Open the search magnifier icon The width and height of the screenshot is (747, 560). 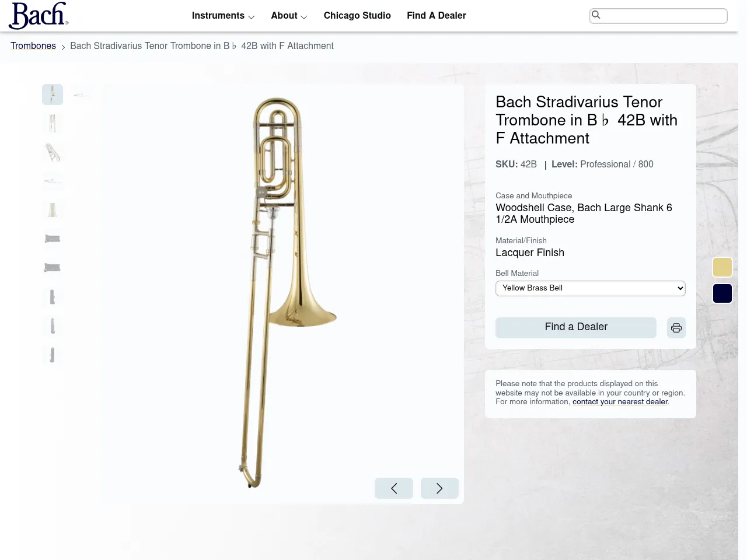coord(596,15)
